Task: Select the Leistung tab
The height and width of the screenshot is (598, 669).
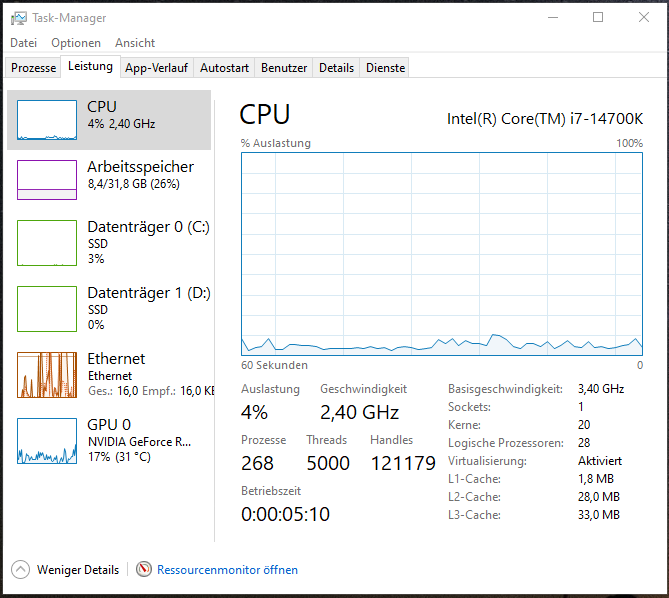Action: pyautogui.click(x=90, y=67)
